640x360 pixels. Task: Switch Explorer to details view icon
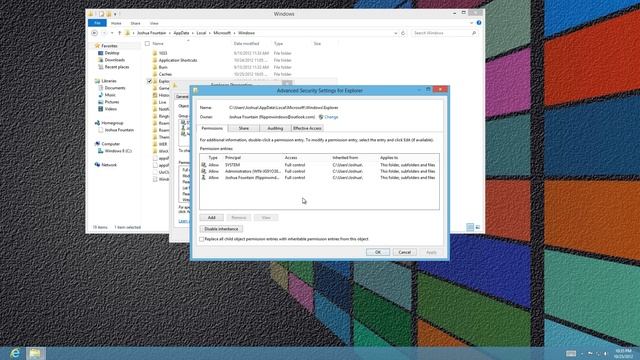tap(470, 227)
